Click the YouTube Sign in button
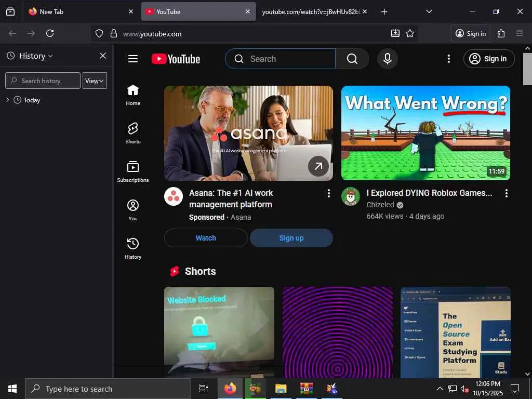The width and height of the screenshot is (532, 399). click(489, 59)
